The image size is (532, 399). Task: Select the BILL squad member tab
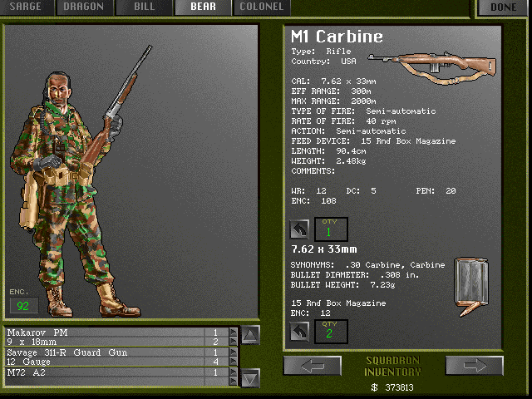(144, 7)
